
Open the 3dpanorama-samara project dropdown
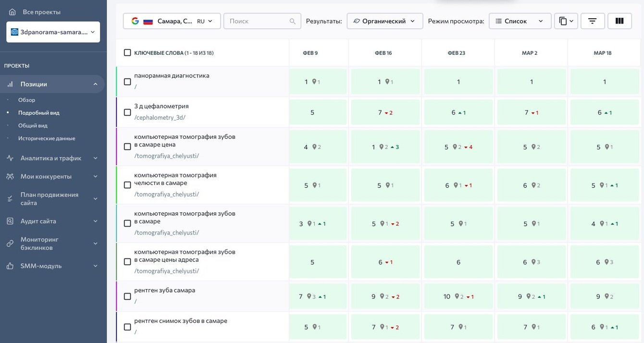53,32
